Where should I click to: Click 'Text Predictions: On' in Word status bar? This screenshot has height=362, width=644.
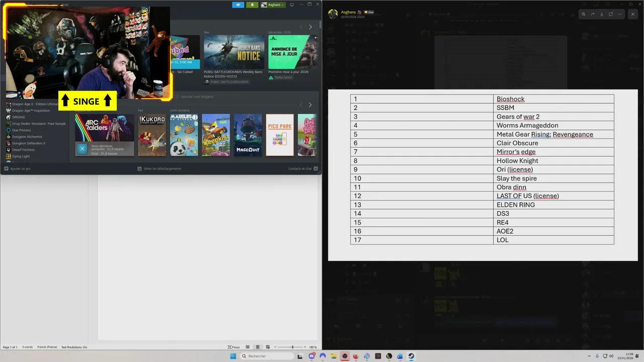pos(74,347)
